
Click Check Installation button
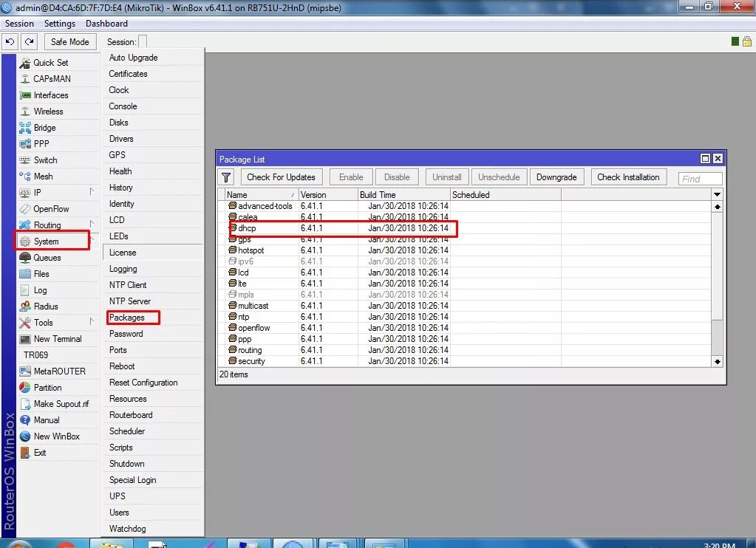pos(628,177)
